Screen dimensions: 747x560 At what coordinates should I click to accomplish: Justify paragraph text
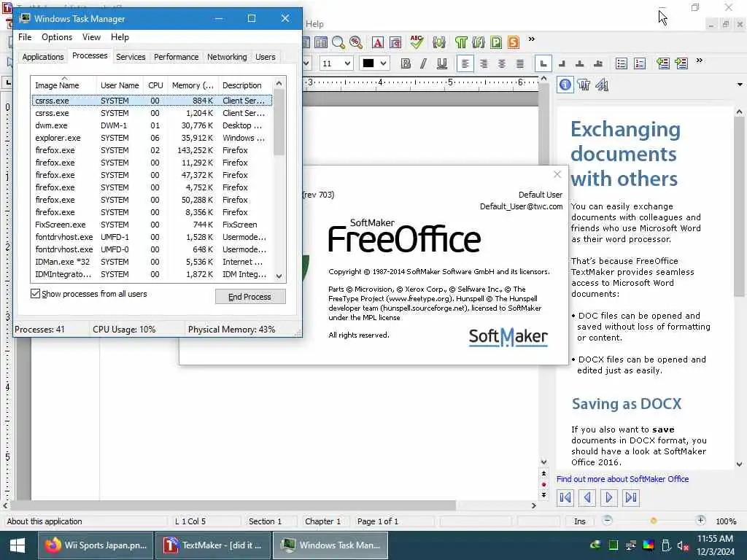[520, 63]
